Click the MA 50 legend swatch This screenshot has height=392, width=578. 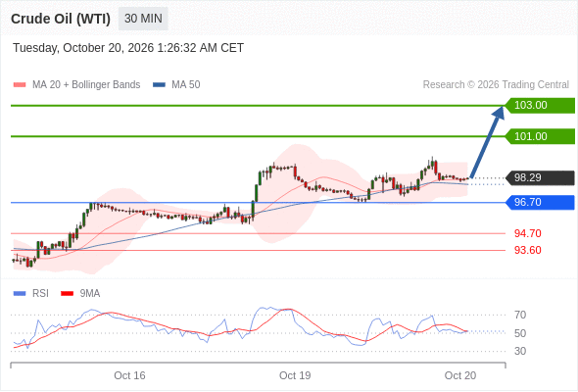159,85
